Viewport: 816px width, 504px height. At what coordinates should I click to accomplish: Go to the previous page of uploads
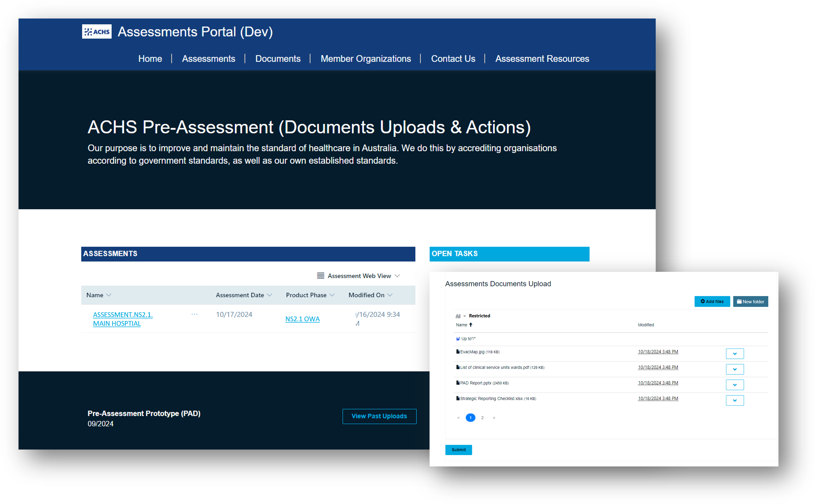(x=458, y=418)
